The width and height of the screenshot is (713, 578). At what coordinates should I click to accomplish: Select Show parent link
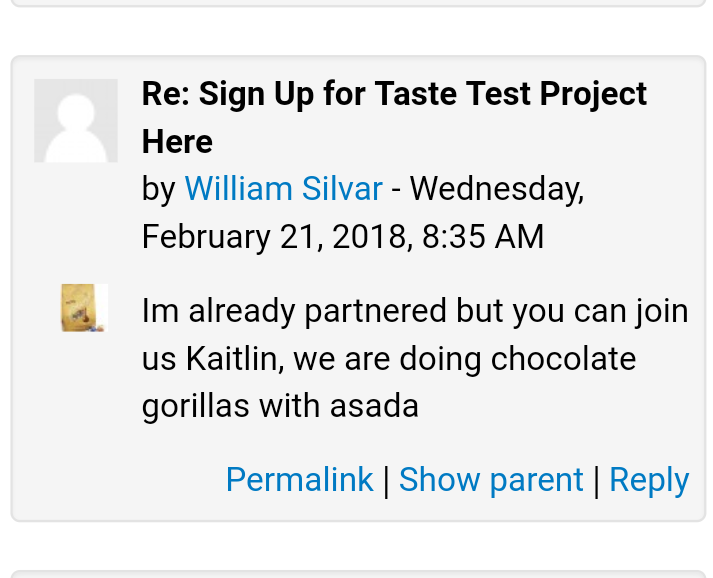(491, 479)
